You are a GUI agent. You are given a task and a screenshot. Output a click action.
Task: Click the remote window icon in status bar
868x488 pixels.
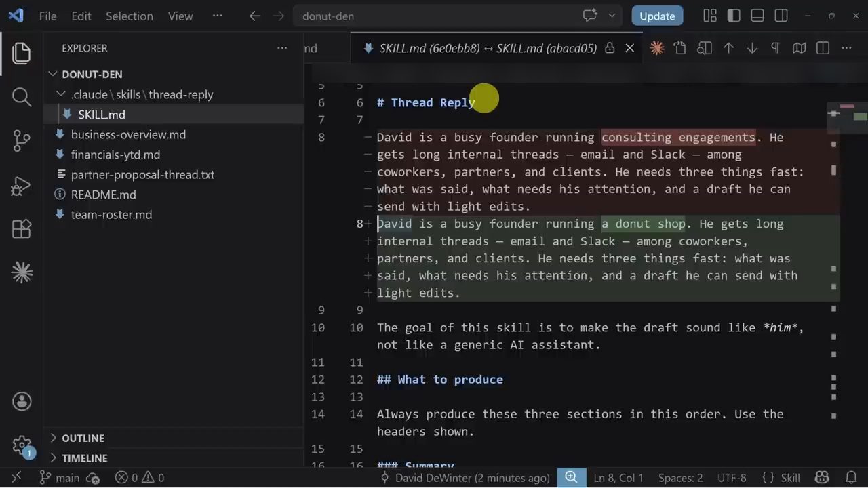tap(16, 478)
